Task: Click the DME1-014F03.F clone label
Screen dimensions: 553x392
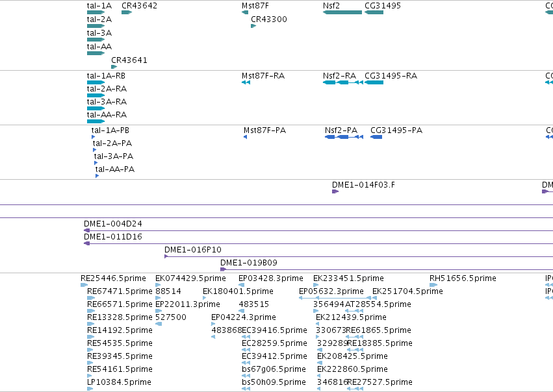Action: pos(364,185)
